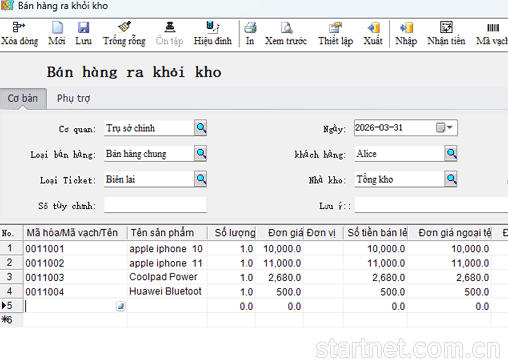
Task: Open lookup for Cơ quan field
Action: pos(201,128)
